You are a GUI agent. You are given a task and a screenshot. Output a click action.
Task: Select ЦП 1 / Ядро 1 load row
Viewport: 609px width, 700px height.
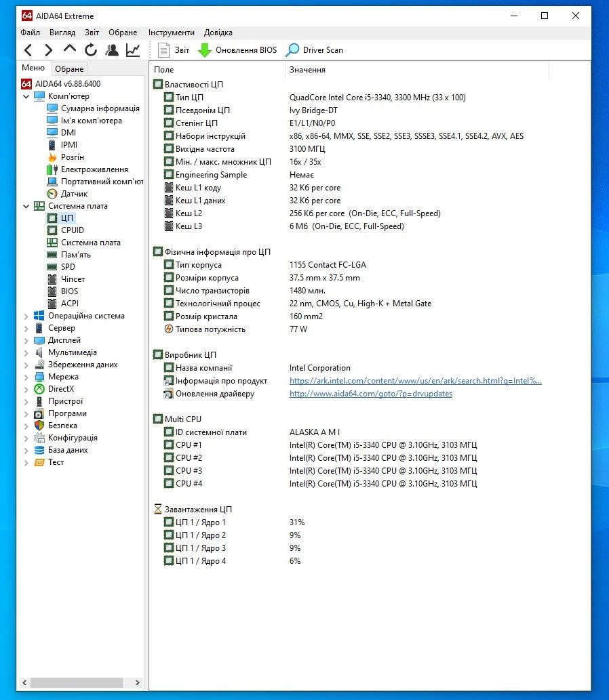tap(234, 522)
